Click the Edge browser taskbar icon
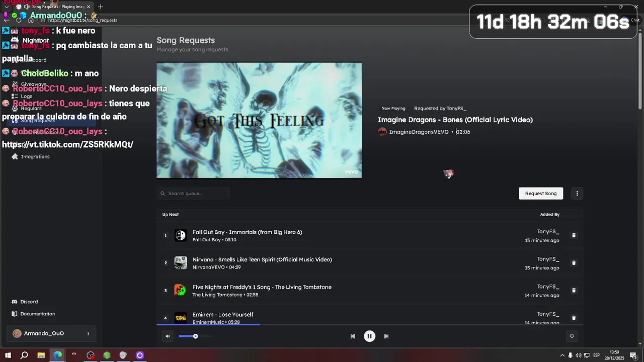 tap(57, 355)
